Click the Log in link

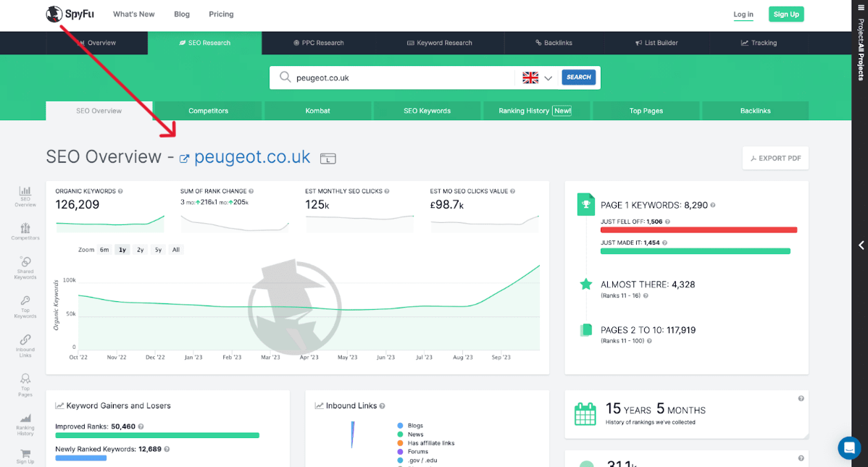[x=743, y=14]
